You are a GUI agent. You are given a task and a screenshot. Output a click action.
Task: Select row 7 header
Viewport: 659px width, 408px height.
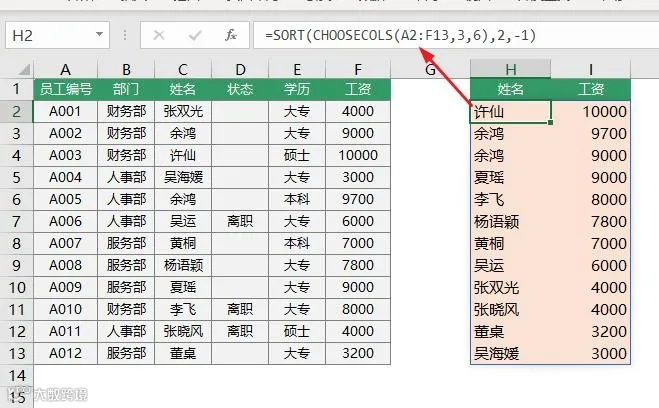coord(16,221)
